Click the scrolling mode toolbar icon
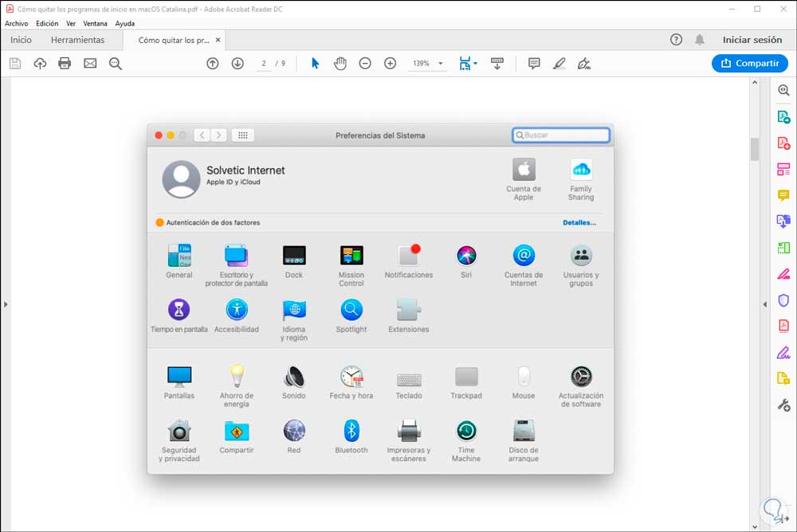This screenshot has width=797, height=532. [497, 64]
